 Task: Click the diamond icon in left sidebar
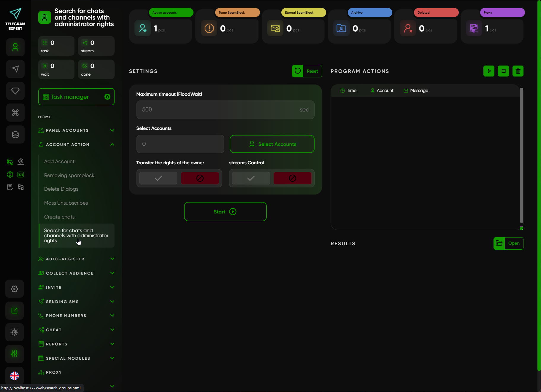pyautogui.click(x=15, y=91)
